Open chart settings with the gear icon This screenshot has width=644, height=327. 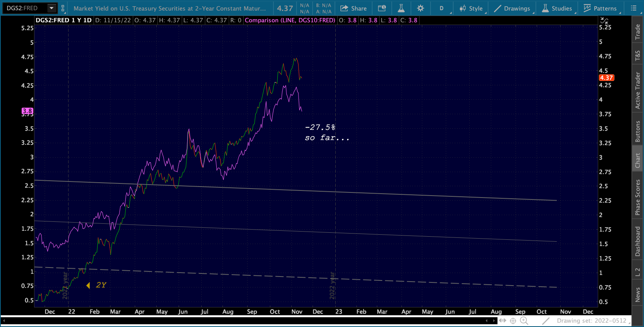[420, 8]
